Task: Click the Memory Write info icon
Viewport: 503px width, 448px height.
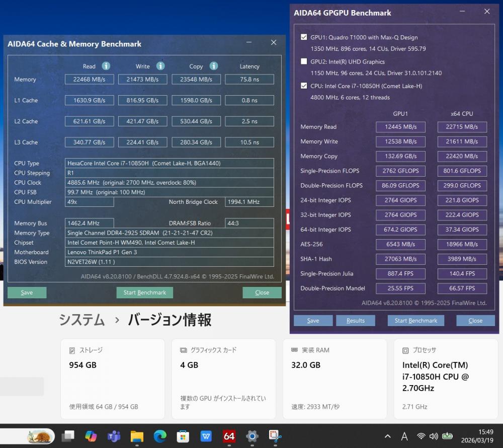Action: tap(160, 66)
